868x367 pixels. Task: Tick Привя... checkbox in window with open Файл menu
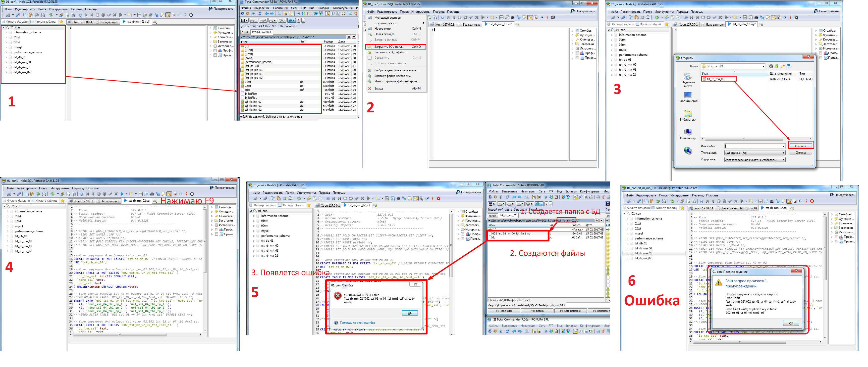coord(577,58)
